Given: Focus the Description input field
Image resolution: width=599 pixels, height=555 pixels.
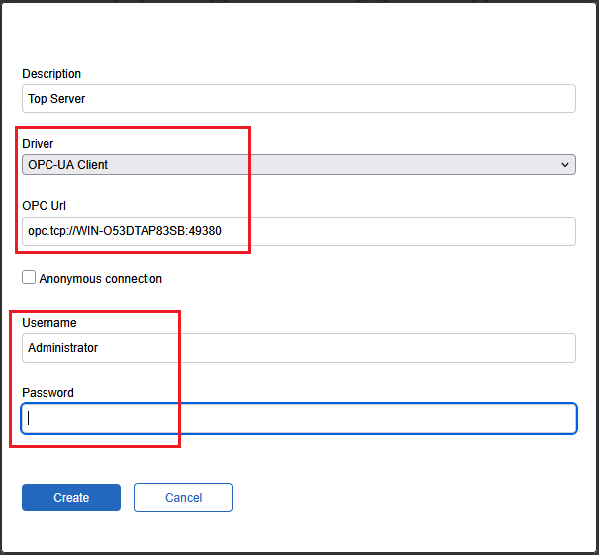Looking at the screenshot, I should click(x=299, y=99).
